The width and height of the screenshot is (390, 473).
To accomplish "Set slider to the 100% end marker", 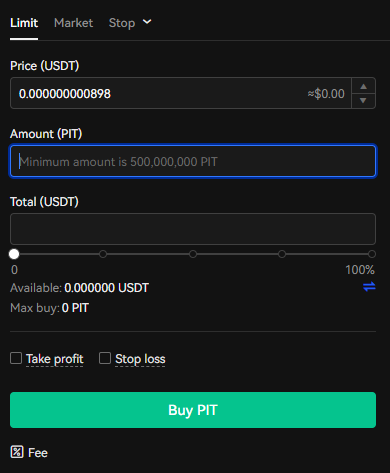I will pyautogui.click(x=372, y=254).
